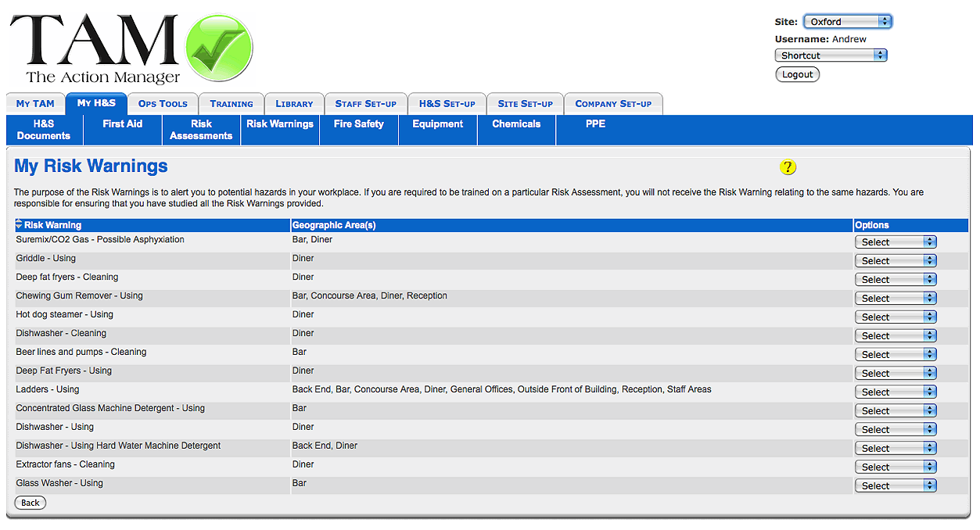Open the Site dropdown showing Oxford
980x530 pixels.
(x=847, y=22)
